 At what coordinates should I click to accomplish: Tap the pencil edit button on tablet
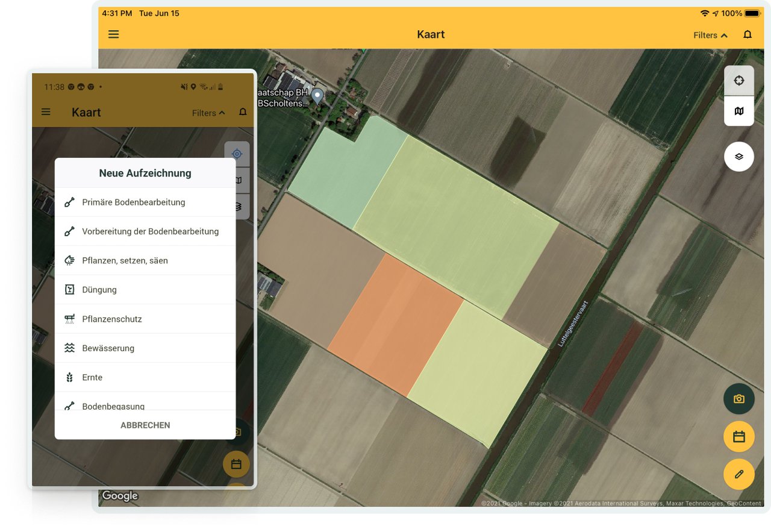tap(738, 474)
